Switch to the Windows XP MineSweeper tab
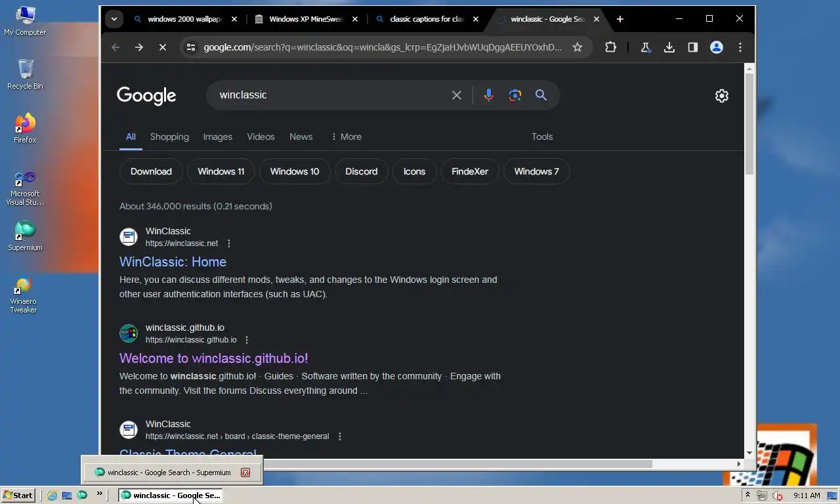This screenshot has width=840, height=504. pos(306,19)
